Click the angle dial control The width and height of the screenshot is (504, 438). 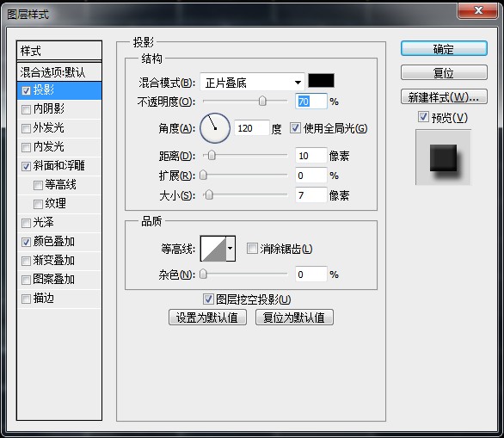click(215, 128)
